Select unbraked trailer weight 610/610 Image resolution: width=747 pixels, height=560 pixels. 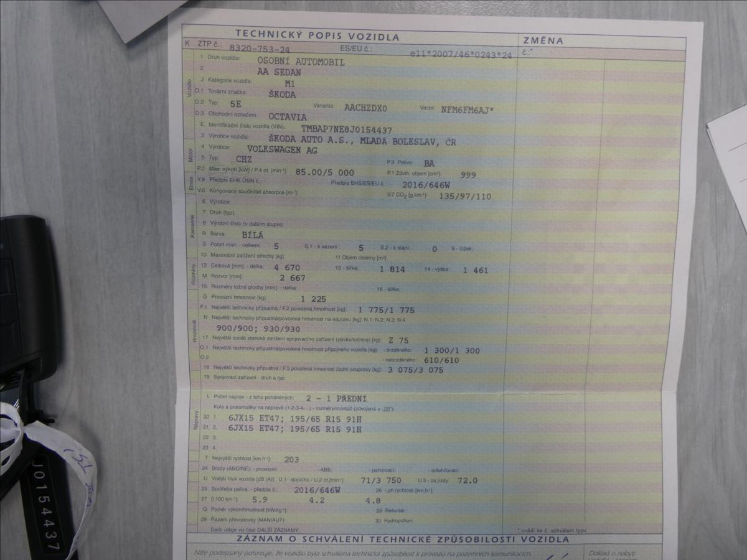tap(441, 360)
